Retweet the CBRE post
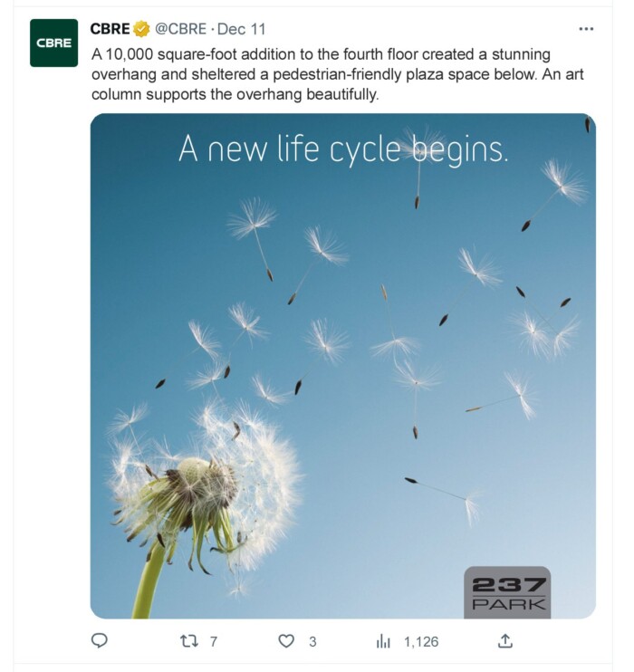The height and width of the screenshot is (672, 634). (x=189, y=641)
